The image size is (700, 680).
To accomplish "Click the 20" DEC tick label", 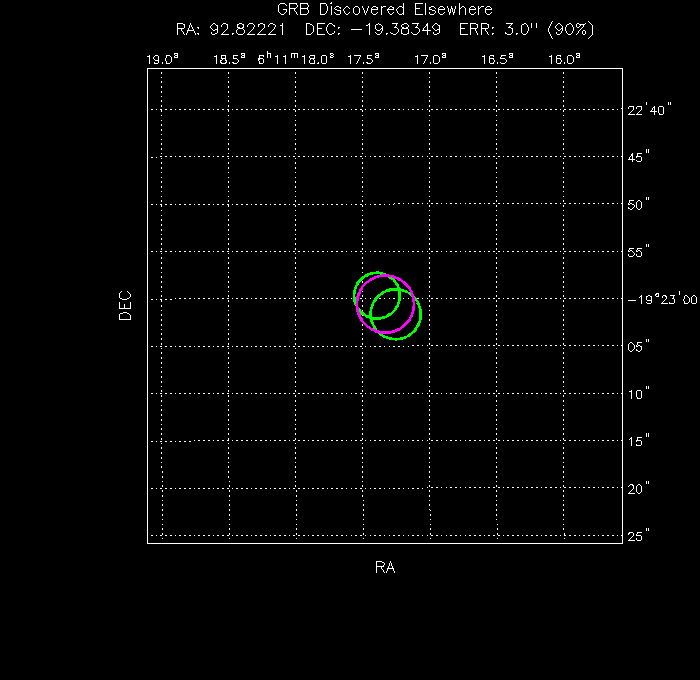I will tap(639, 488).
